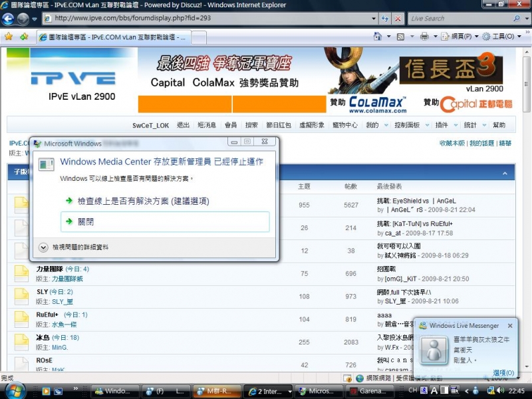Viewport: 532px width, 399px height.
Task: Click the 收藏本版 link
Action: 452,143
